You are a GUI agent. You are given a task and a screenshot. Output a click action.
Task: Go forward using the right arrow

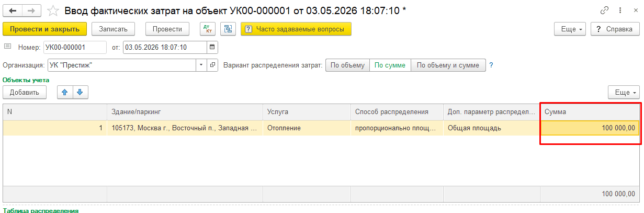[x=32, y=10]
